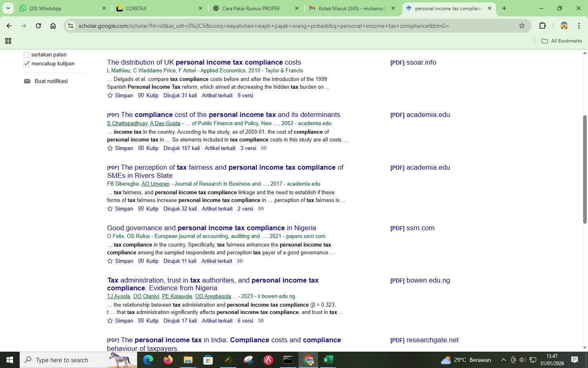
Task: Click the email icon beside Buat notifikasi
Action: pos(27,81)
